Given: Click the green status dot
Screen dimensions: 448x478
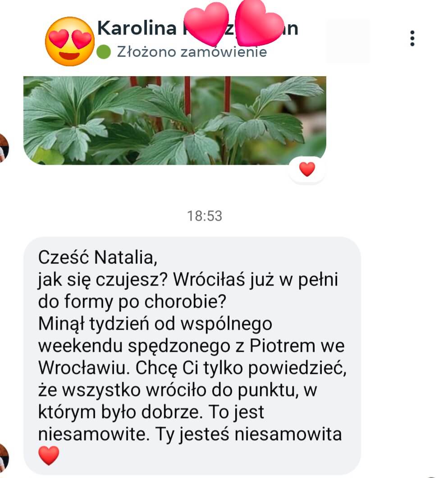Looking at the screenshot, I should pyautogui.click(x=104, y=52).
